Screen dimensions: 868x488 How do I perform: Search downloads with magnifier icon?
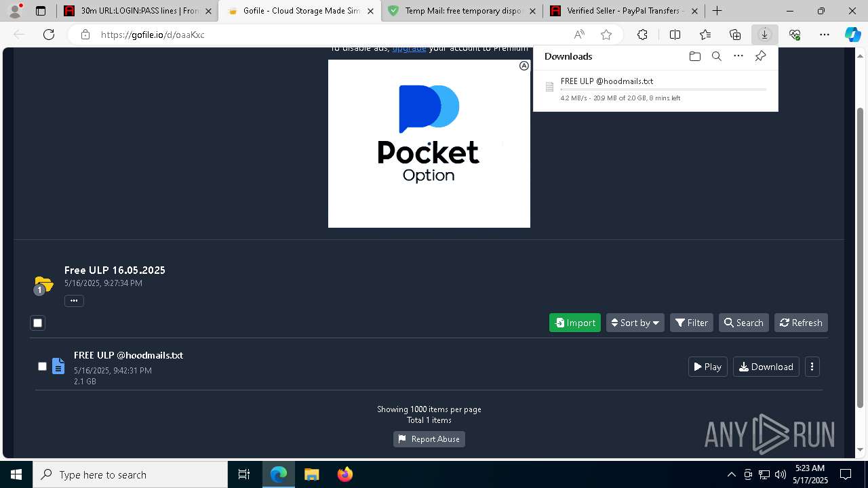point(716,56)
